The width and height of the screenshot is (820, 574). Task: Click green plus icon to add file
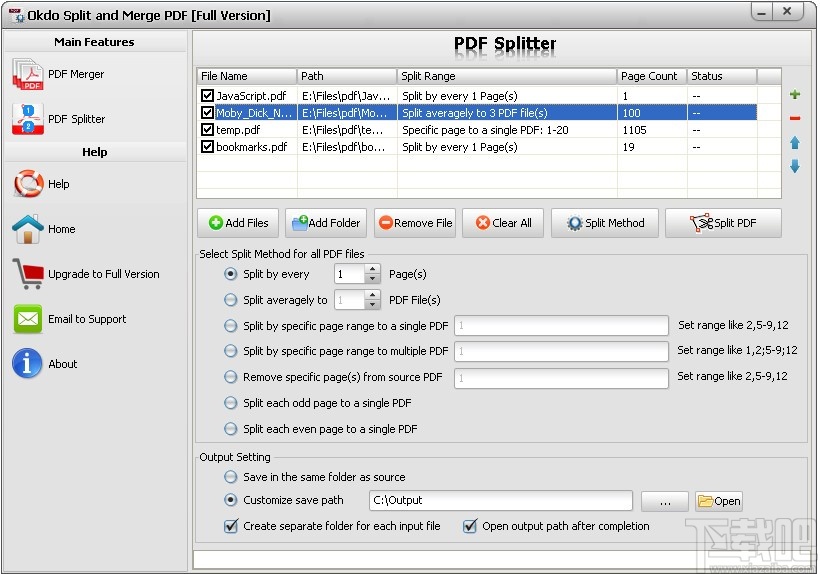tap(795, 95)
